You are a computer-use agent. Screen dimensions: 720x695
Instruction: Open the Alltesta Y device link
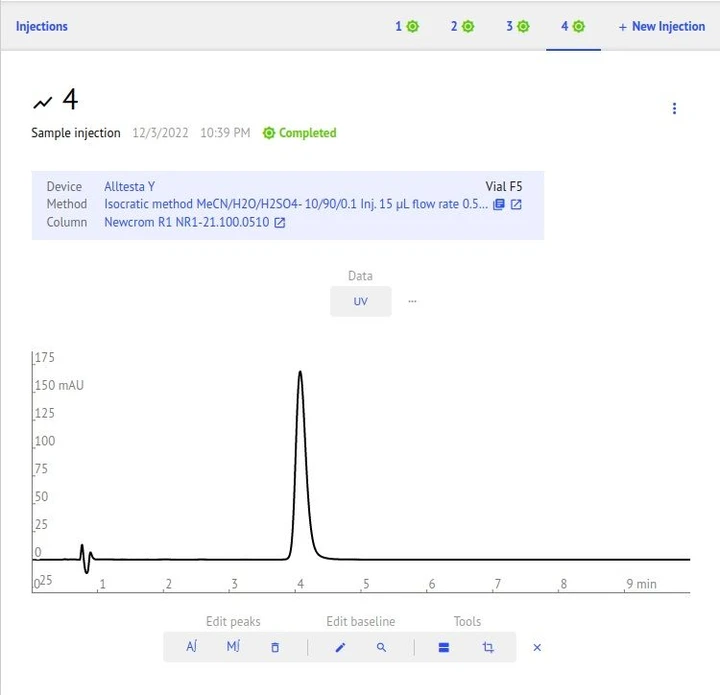tap(129, 186)
